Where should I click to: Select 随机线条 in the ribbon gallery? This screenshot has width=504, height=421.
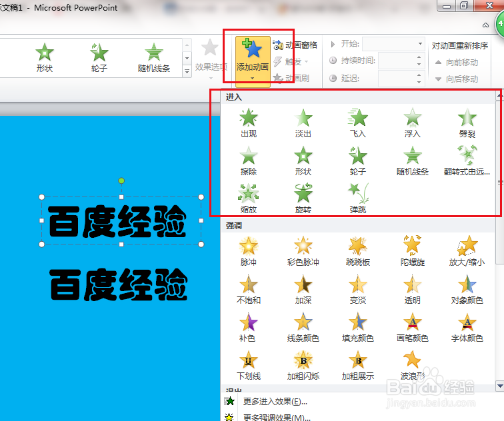click(x=153, y=58)
